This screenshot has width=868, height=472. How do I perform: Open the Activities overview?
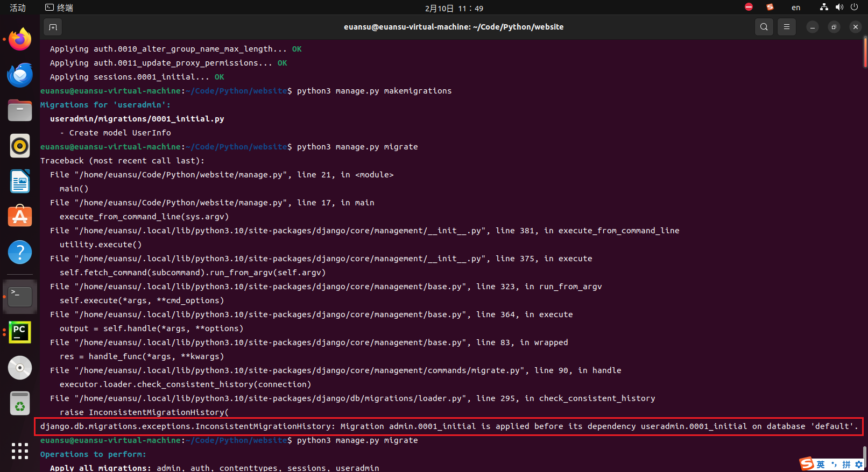pos(18,8)
